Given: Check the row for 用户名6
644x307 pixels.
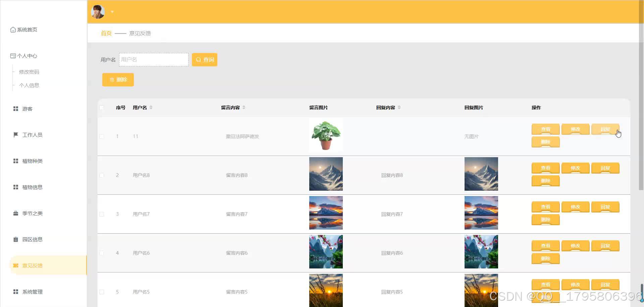Looking at the screenshot, I should [x=102, y=253].
